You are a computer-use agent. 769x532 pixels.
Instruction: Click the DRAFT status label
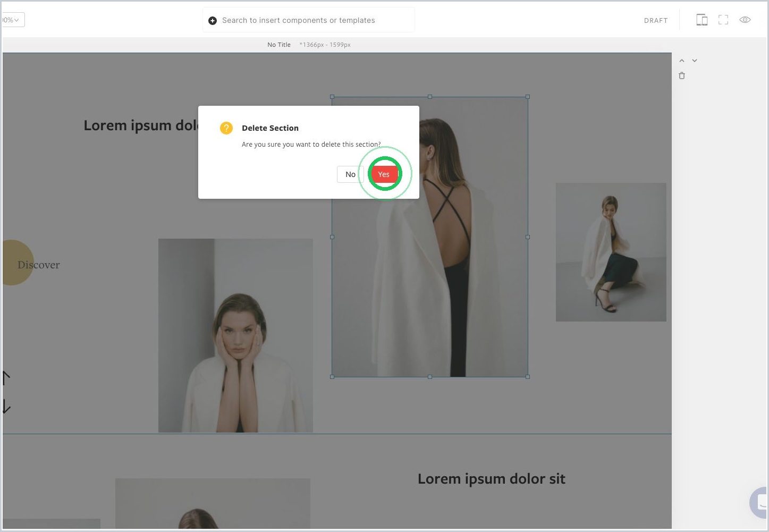pos(656,21)
